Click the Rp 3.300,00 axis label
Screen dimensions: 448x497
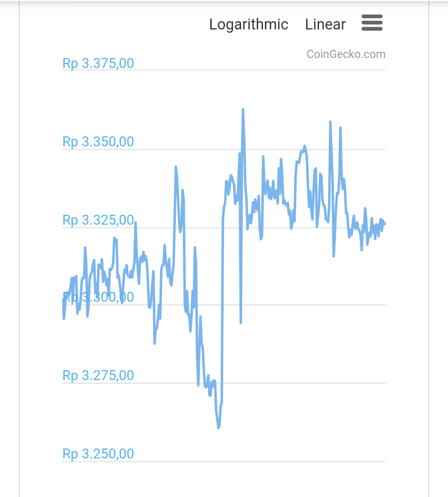click(x=98, y=297)
